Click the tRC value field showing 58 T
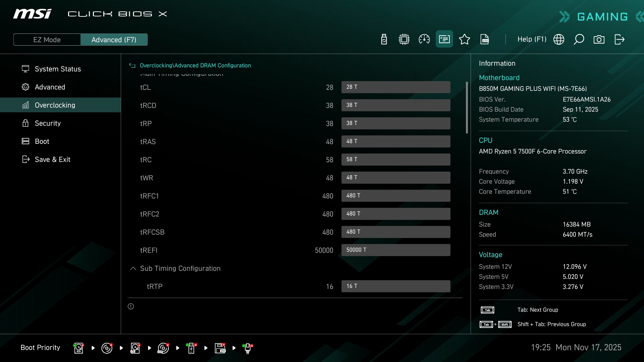644x362 pixels. (396, 160)
